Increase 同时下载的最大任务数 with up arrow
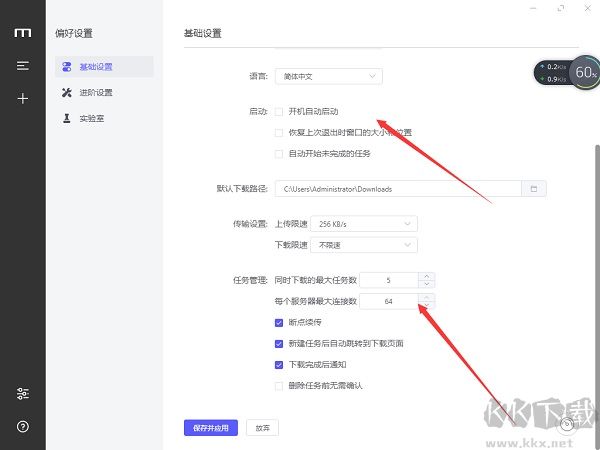 coord(427,276)
